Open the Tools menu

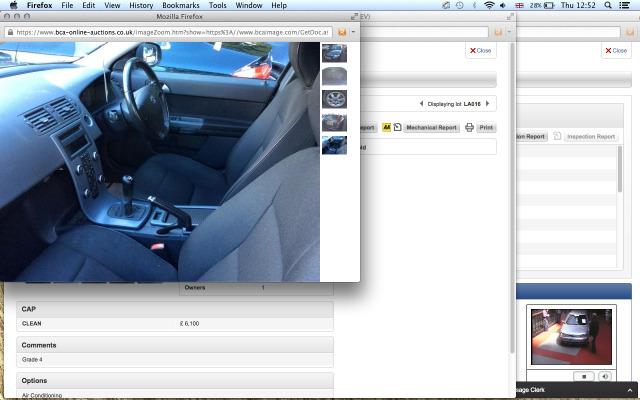tap(218, 5)
